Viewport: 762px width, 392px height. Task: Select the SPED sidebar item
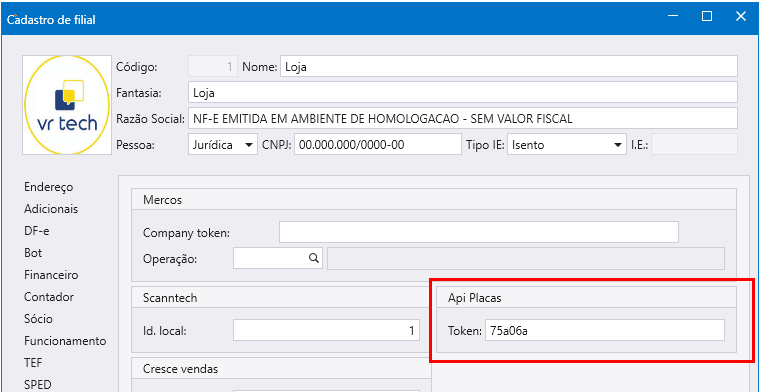click(x=37, y=385)
